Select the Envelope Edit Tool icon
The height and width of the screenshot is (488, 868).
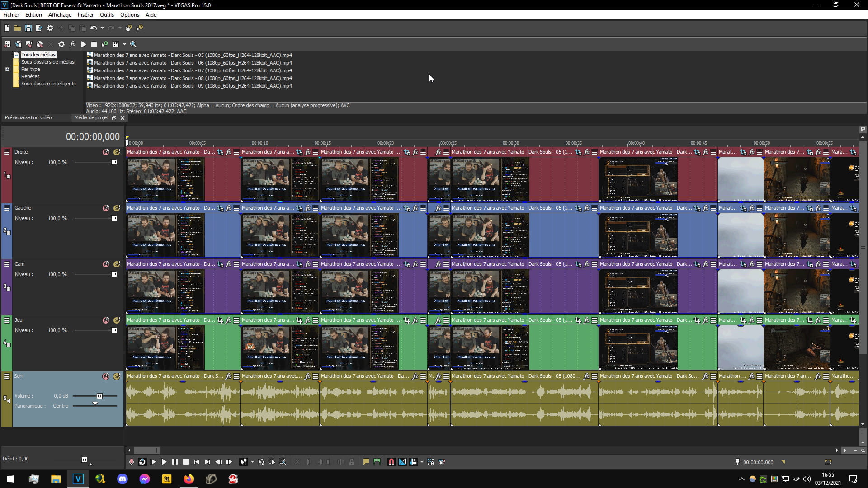tap(261, 462)
